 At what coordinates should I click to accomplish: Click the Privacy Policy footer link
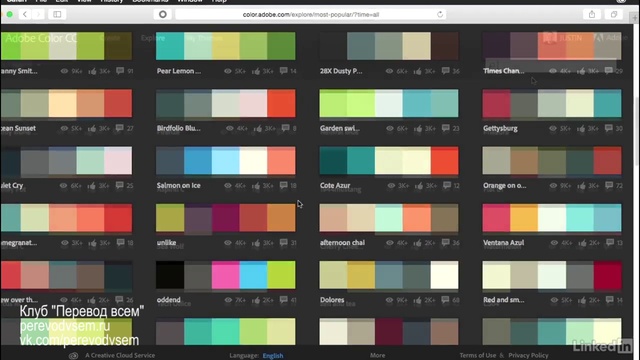coord(528,355)
